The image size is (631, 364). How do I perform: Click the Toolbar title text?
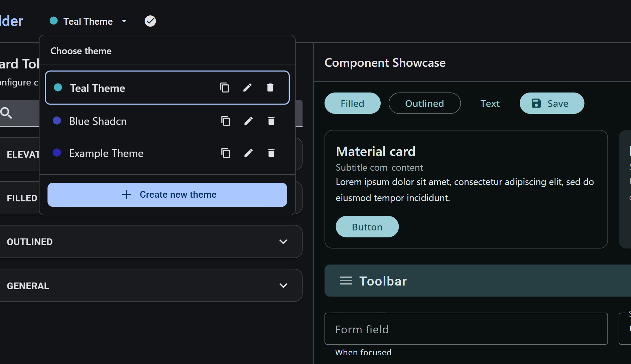click(x=383, y=281)
